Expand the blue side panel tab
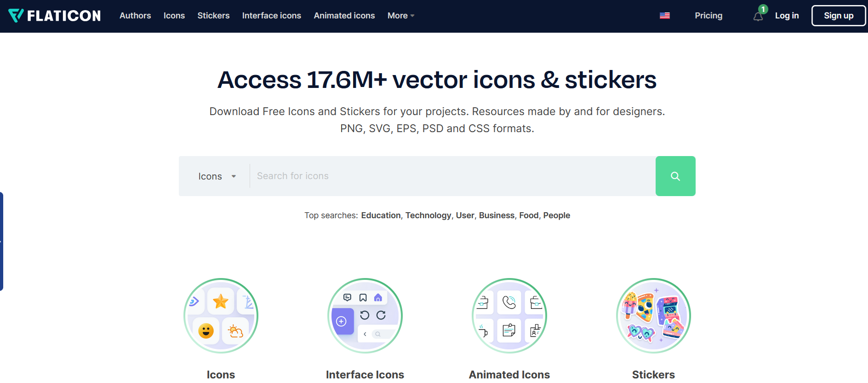The image size is (868, 383). point(2,241)
